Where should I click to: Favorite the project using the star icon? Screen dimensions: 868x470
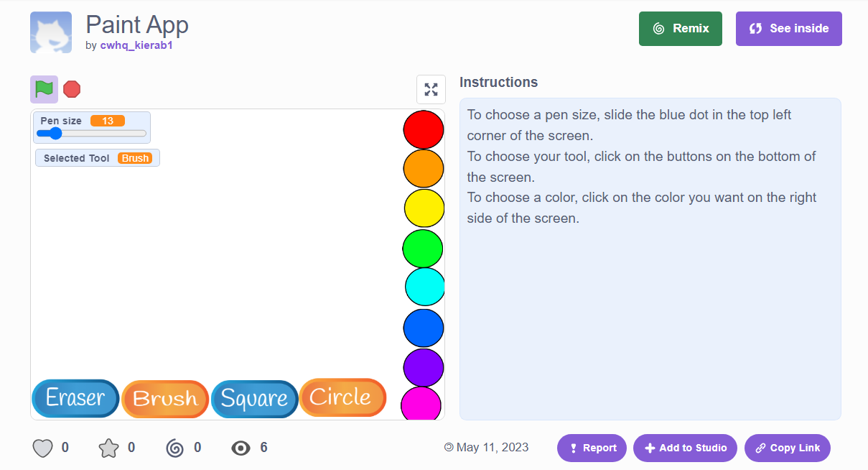click(108, 448)
